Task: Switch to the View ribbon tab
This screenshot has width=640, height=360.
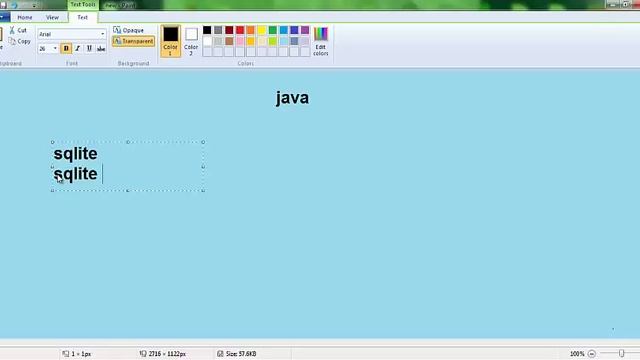Action: pos(52,18)
